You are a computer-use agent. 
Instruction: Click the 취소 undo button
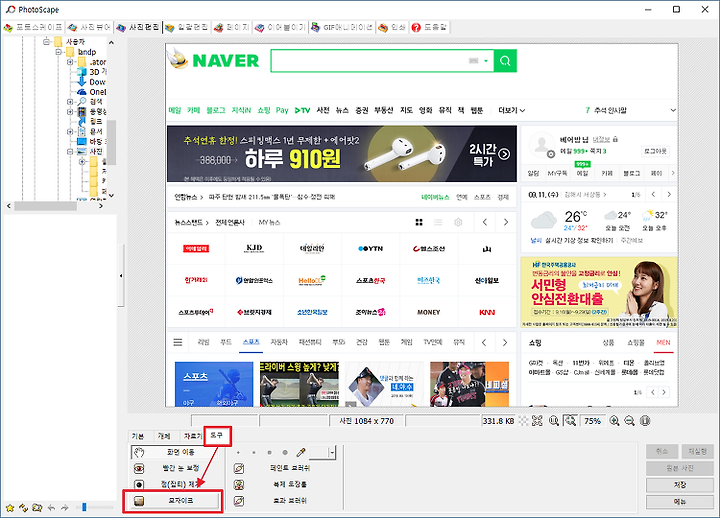pos(662,451)
